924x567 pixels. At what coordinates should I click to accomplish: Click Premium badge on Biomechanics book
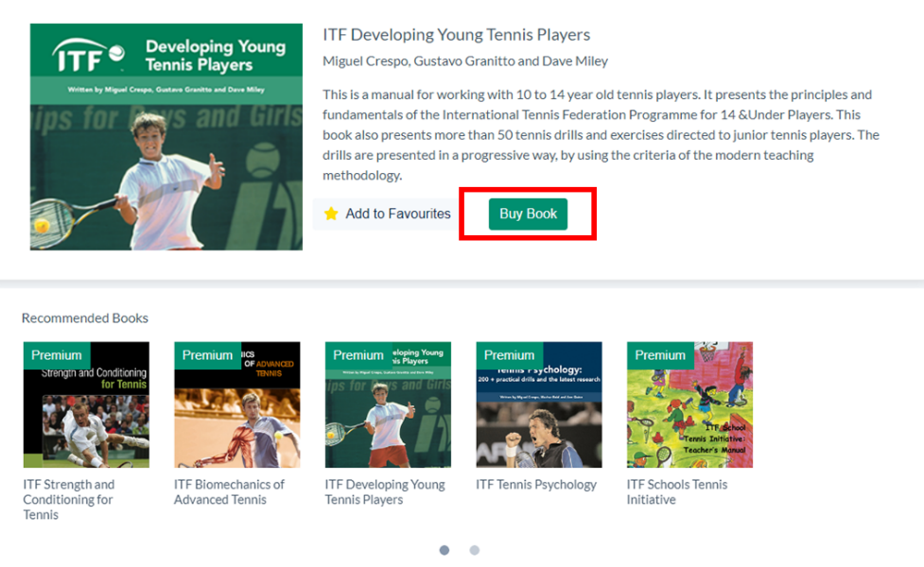pyautogui.click(x=207, y=355)
